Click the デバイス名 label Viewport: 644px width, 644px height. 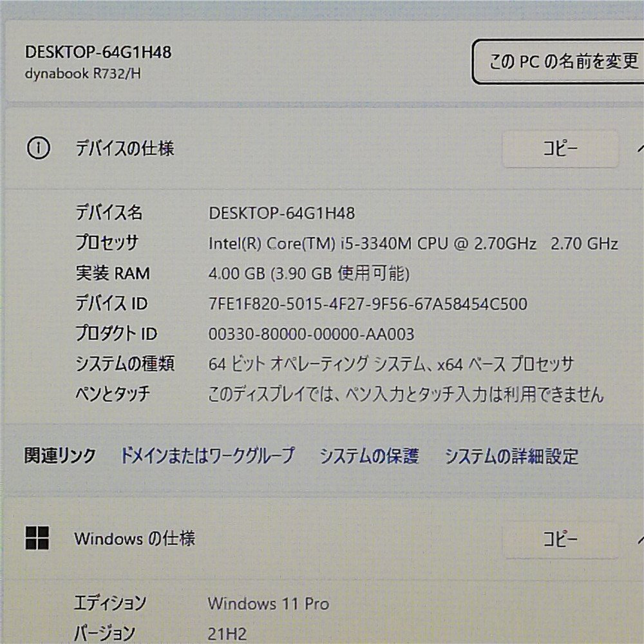(109, 213)
